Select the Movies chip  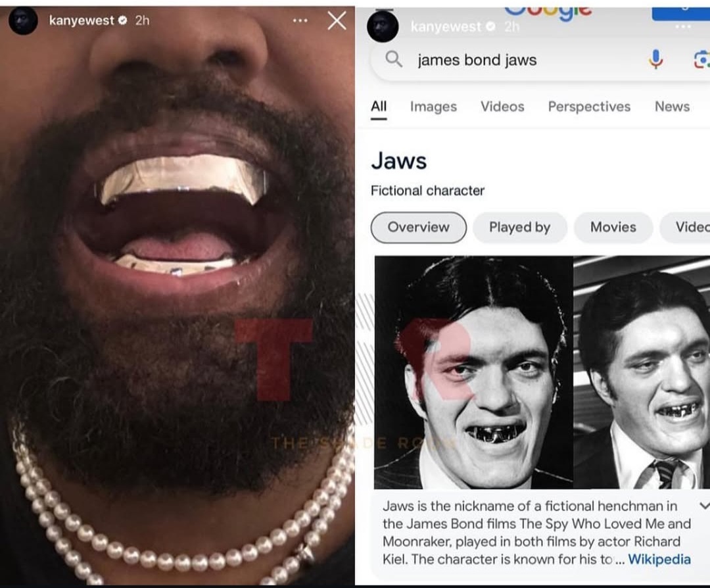coord(613,228)
